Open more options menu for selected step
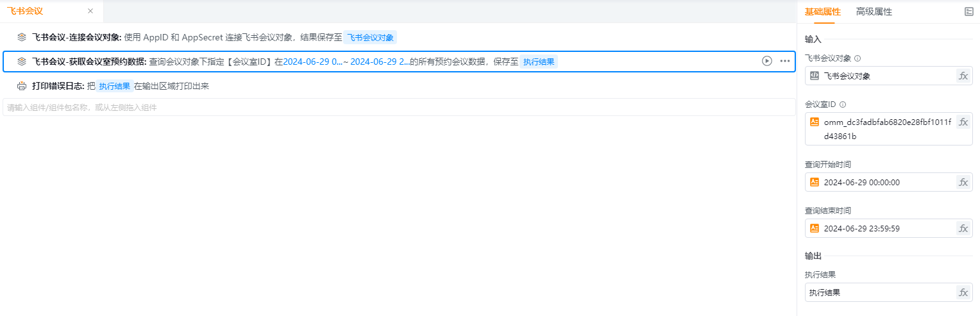Screen dimensions: 980x316 click(784, 62)
